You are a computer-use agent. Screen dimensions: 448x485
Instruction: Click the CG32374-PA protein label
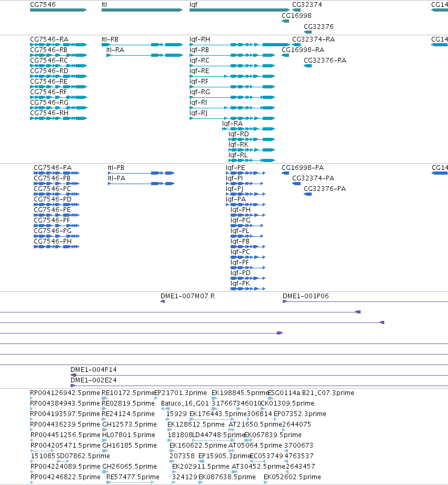[x=313, y=178]
